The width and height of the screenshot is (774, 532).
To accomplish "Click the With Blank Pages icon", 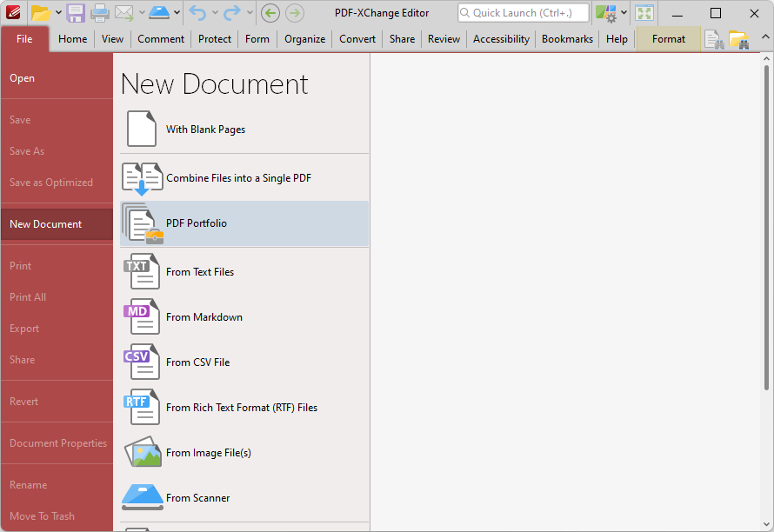I will [x=142, y=129].
